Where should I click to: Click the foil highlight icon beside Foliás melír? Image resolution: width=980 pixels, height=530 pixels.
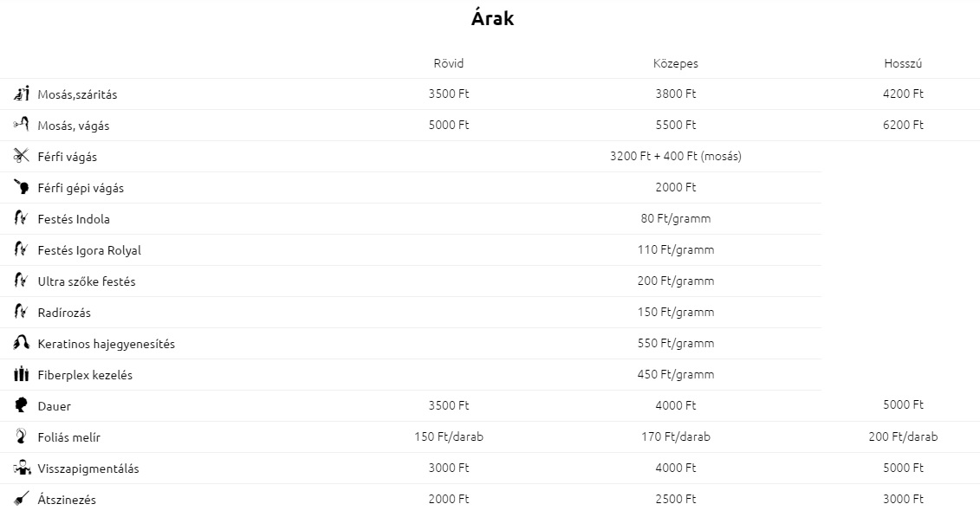pos(22,436)
